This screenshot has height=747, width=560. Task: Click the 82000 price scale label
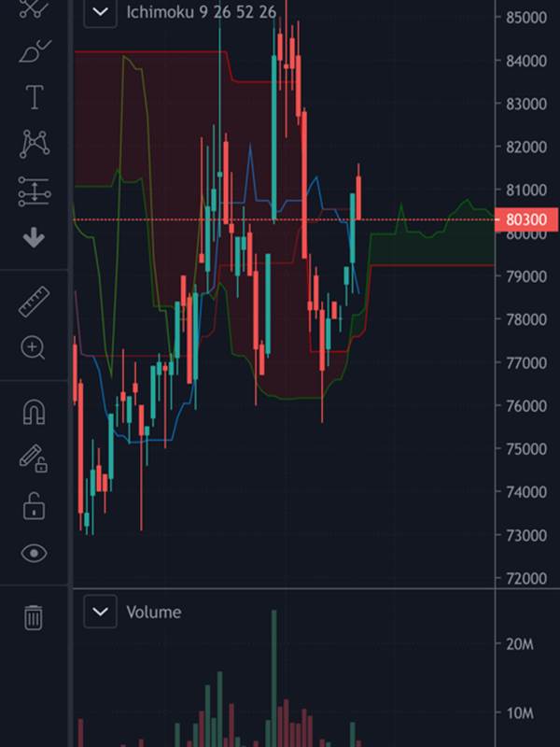[x=526, y=147]
